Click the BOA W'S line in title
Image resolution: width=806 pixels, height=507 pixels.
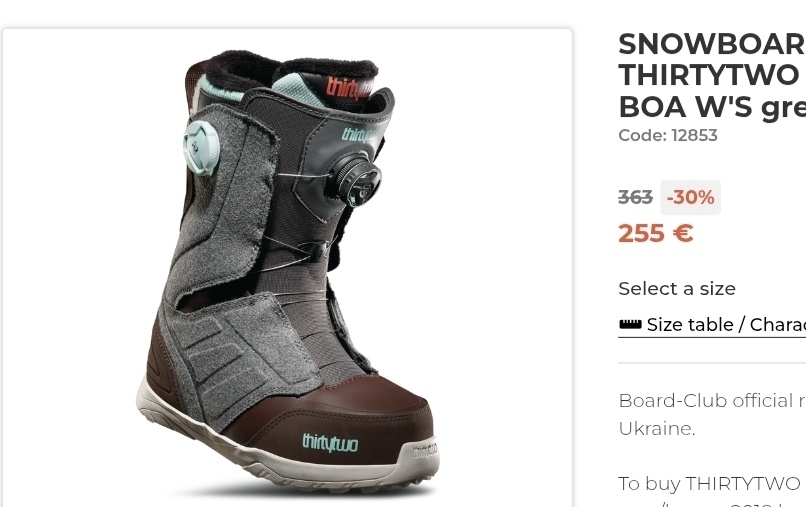click(x=712, y=107)
